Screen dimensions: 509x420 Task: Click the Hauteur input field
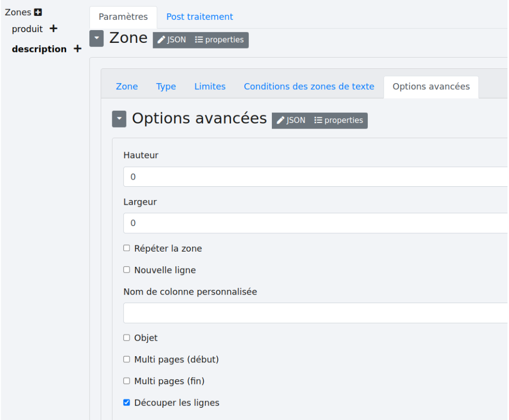[x=315, y=177]
